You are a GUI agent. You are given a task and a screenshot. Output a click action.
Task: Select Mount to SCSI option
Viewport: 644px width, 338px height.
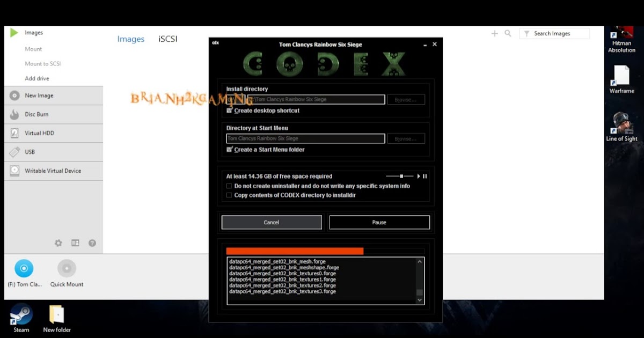(x=43, y=64)
